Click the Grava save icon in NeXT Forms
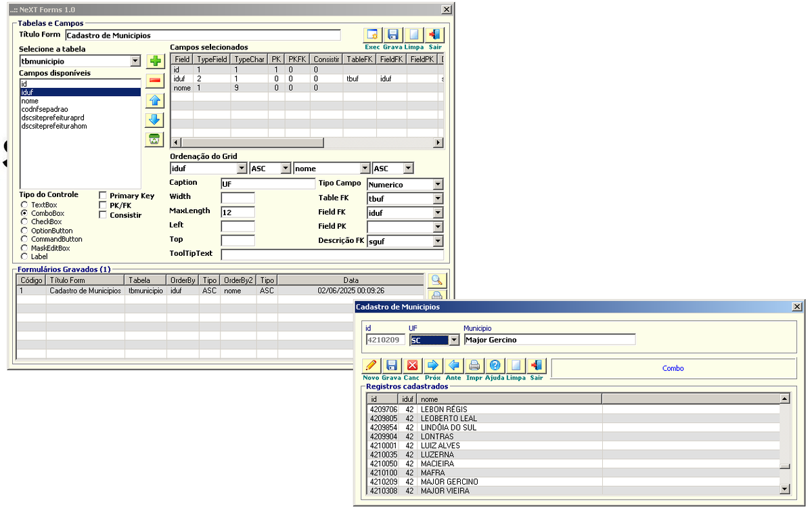Screen dimensions: 812x511 pyautogui.click(x=392, y=35)
